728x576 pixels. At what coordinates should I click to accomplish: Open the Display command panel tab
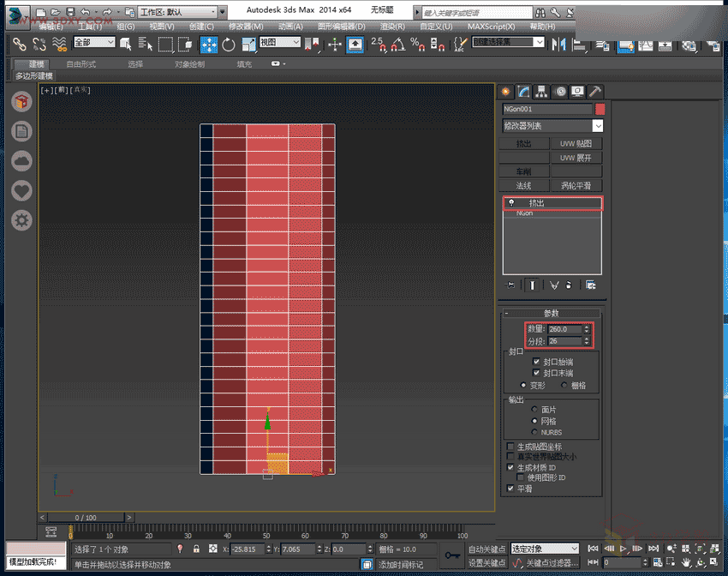(x=578, y=92)
